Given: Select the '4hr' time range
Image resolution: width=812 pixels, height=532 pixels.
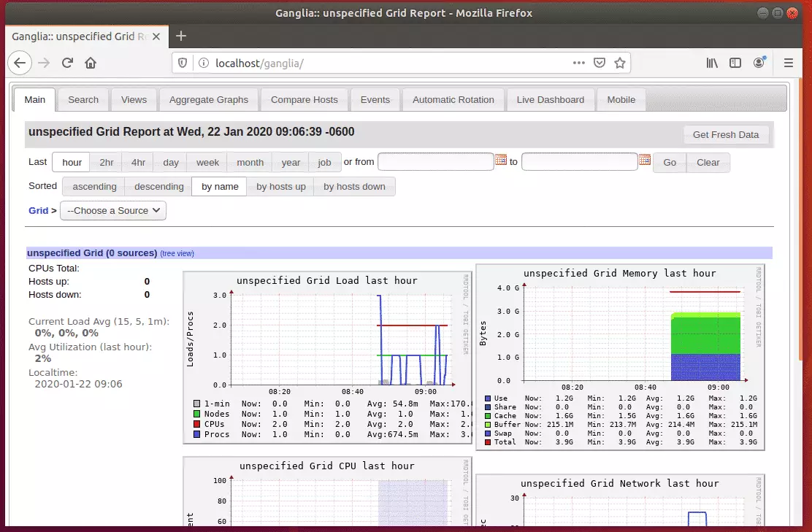Looking at the screenshot, I should coord(138,163).
